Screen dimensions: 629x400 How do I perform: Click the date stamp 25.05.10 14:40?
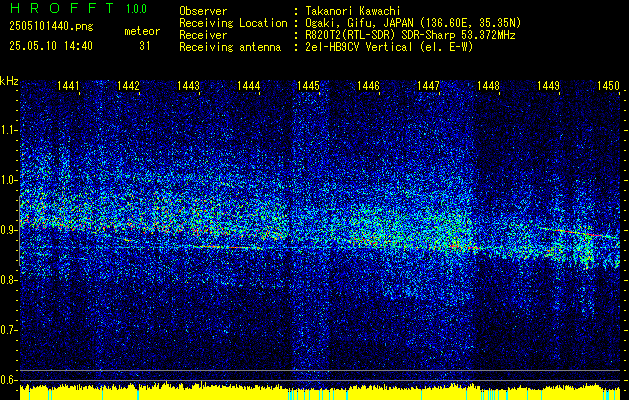tap(51, 46)
